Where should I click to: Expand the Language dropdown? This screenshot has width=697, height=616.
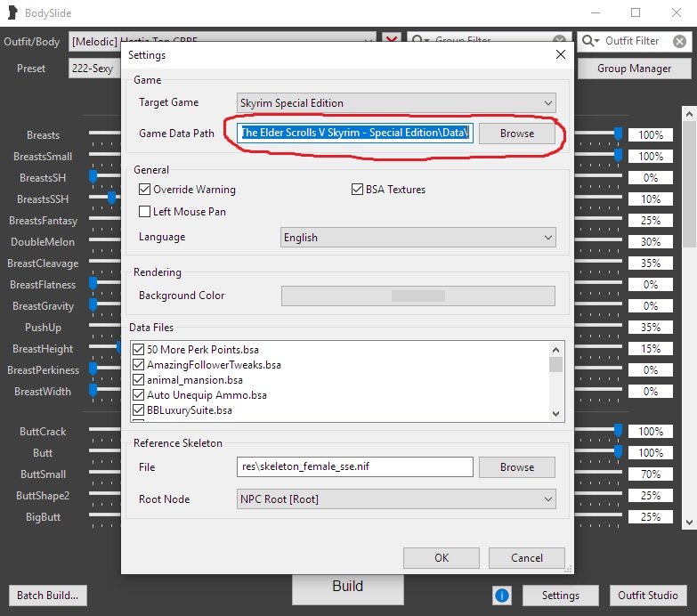417,238
